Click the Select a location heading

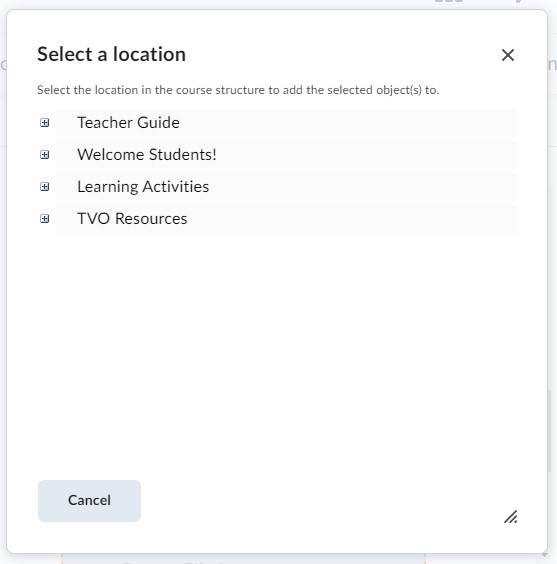point(111,54)
